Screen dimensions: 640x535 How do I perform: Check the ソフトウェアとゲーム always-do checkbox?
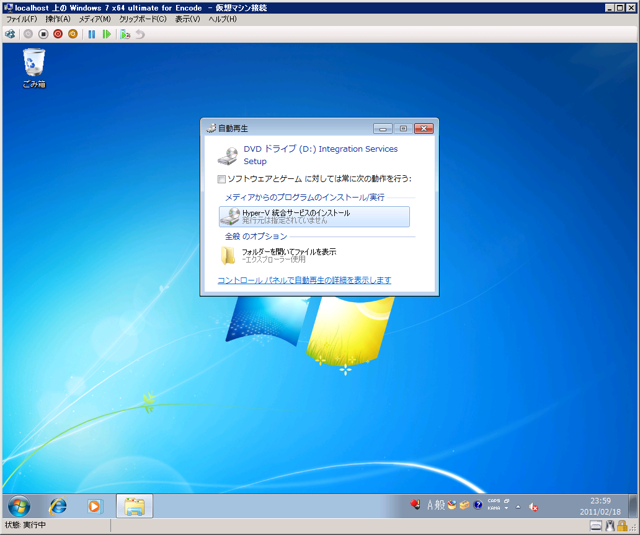point(222,179)
